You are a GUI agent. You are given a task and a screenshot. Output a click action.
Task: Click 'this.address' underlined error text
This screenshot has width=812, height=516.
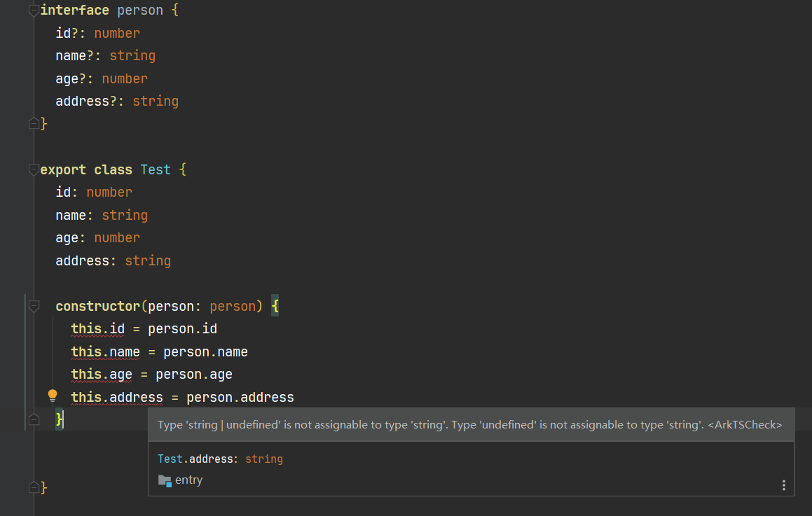coord(117,398)
